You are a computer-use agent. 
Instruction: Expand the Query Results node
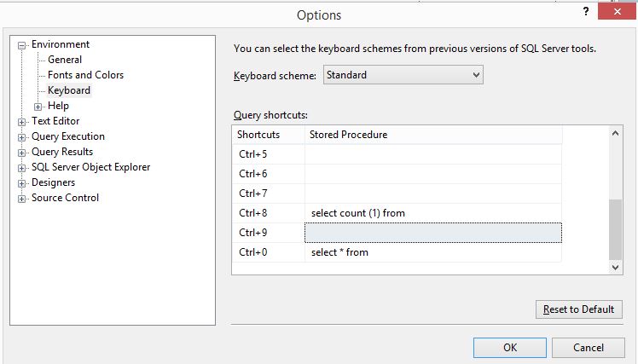click(21, 153)
